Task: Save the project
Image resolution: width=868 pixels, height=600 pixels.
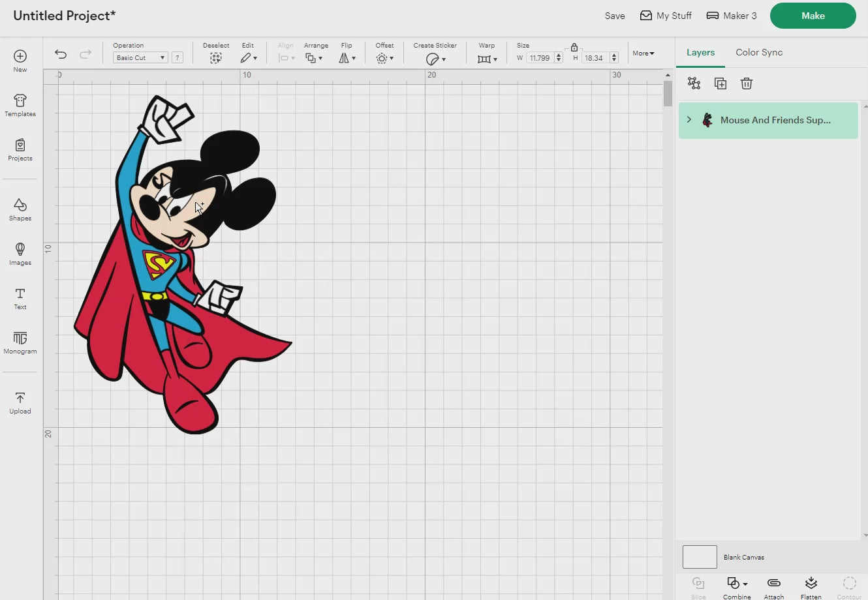Action: (615, 16)
